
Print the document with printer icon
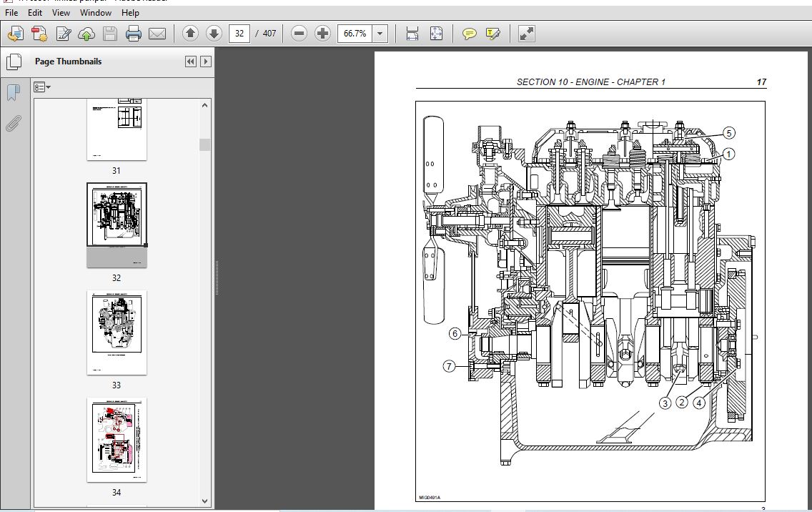(x=133, y=34)
